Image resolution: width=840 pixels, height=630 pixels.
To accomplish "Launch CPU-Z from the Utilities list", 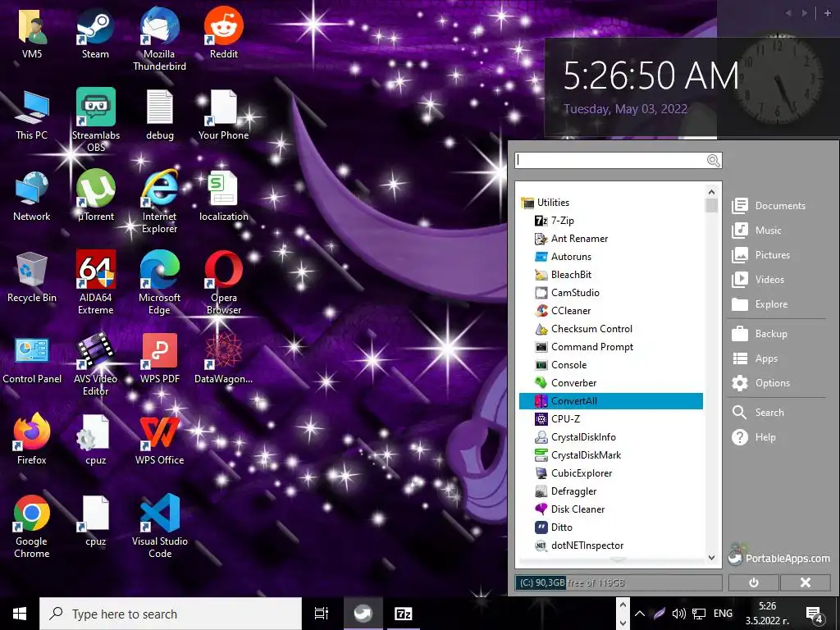I will point(557,419).
